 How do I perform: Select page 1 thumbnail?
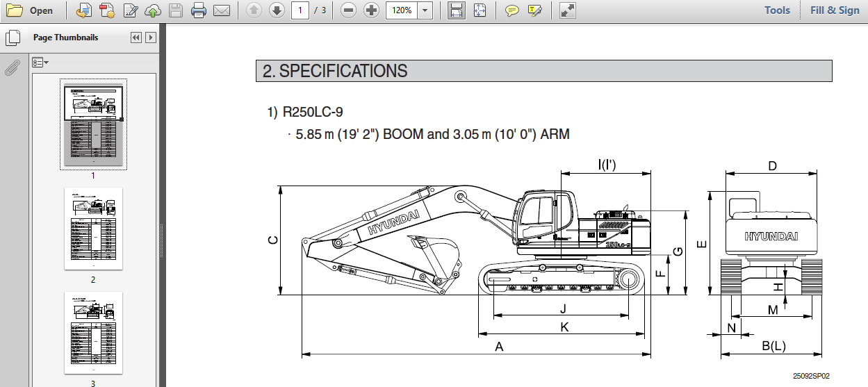(93, 126)
